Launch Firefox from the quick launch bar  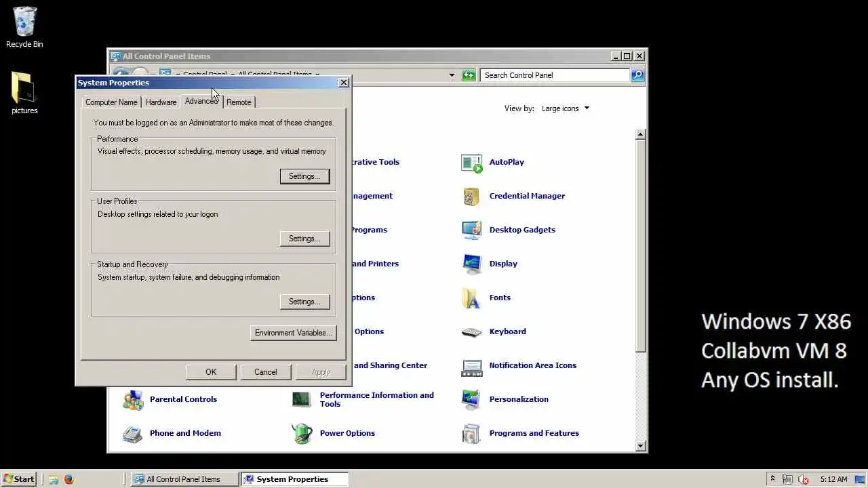[x=68, y=479]
